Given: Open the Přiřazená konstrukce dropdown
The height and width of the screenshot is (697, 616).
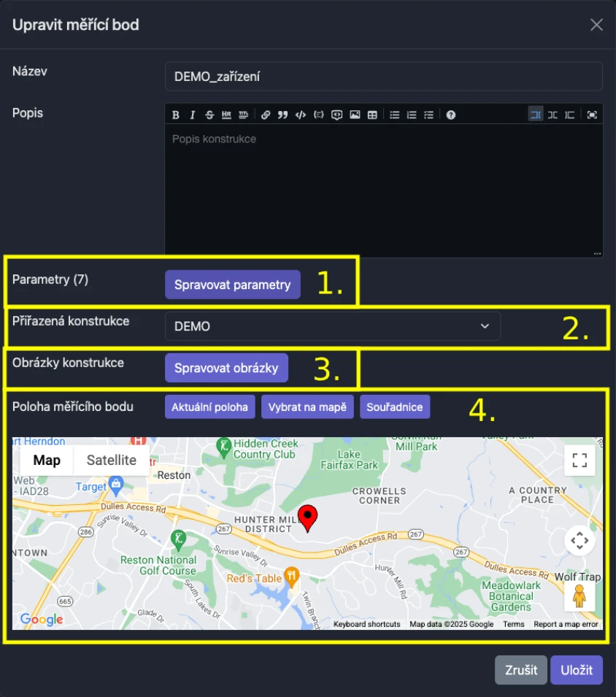Looking at the screenshot, I should pyautogui.click(x=333, y=326).
